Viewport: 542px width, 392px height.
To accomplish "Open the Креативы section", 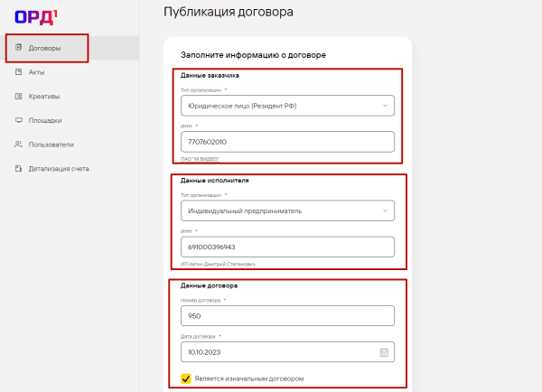I will pyautogui.click(x=70, y=96).
